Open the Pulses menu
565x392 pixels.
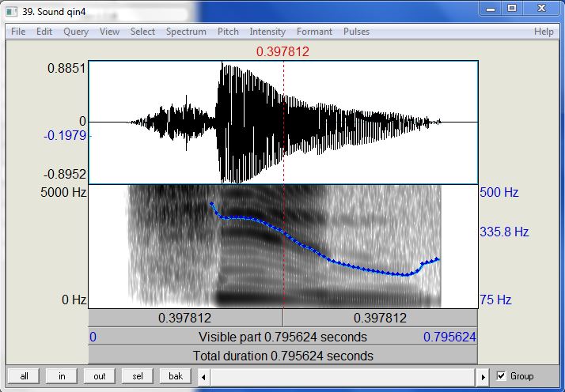click(x=356, y=32)
